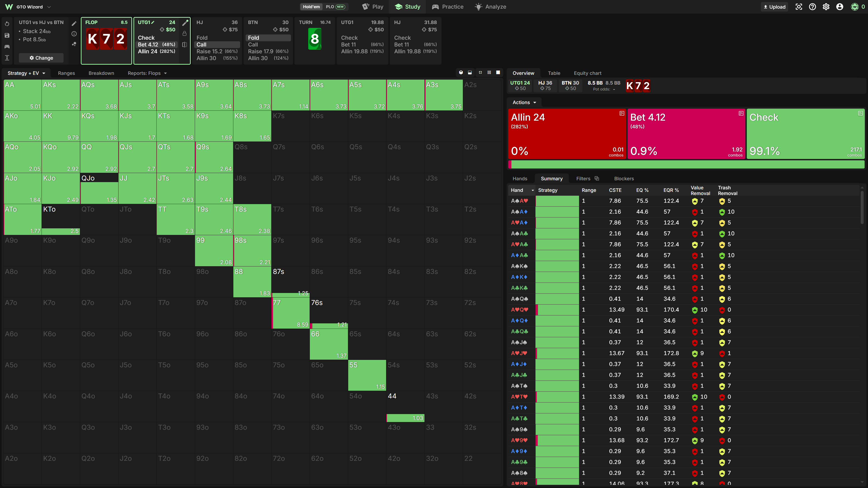The width and height of the screenshot is (868, 488).
Task: Switch to the Analyze tab
Action: pos(490,7)
